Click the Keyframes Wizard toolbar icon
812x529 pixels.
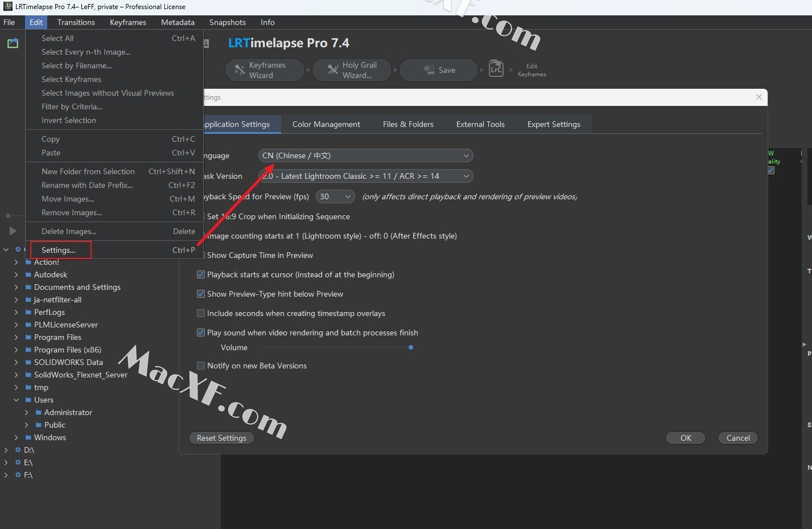click(x=240, y=70)
